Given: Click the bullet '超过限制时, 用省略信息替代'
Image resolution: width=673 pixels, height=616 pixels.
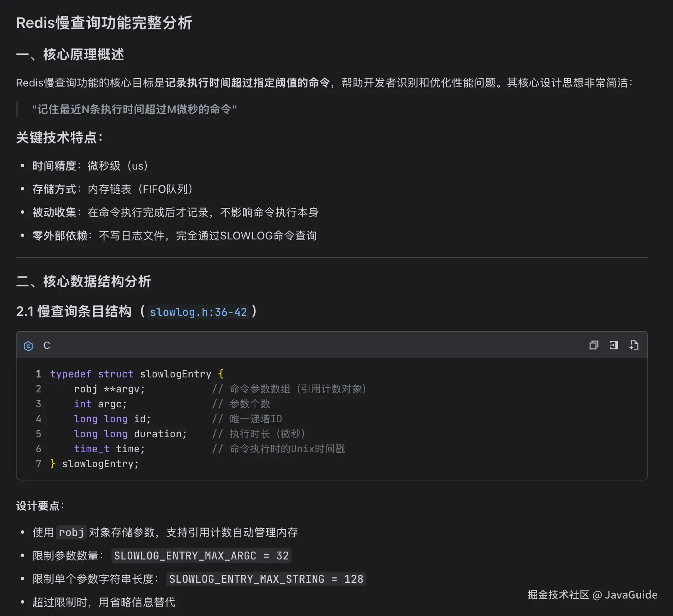Looking at the screenshot, I should click(x=104, y=602).
